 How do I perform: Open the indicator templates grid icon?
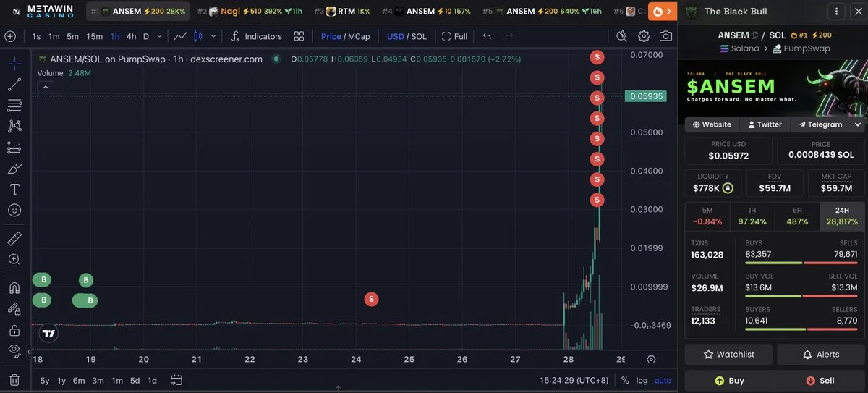tap(299, 36)
